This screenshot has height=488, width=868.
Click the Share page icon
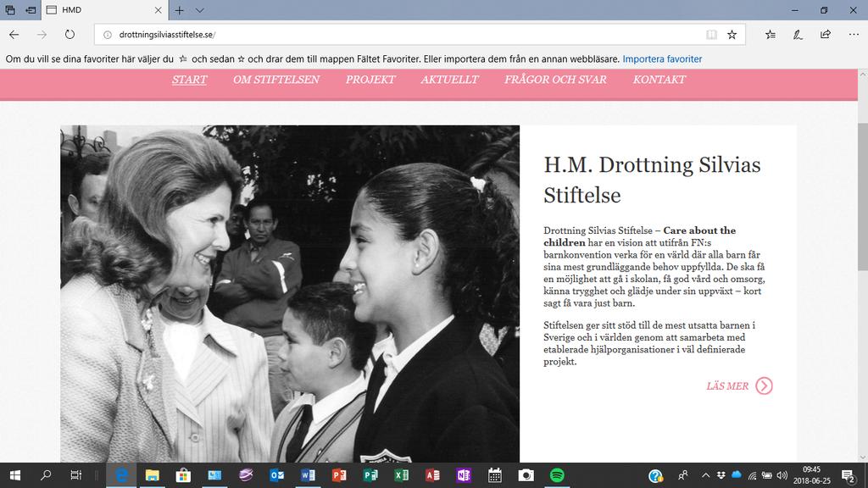pyautogui.click(x=826, y=34)
